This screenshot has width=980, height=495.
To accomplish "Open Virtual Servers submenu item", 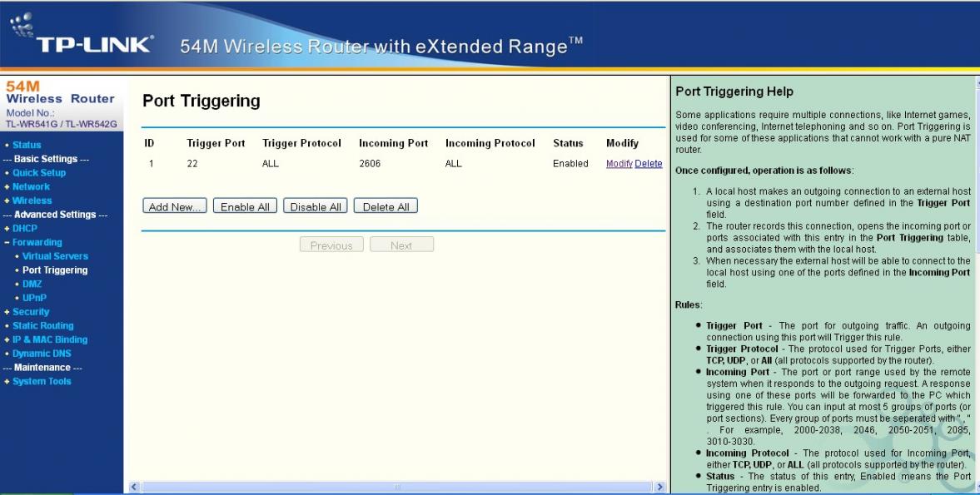I will (x=55, y=256).
